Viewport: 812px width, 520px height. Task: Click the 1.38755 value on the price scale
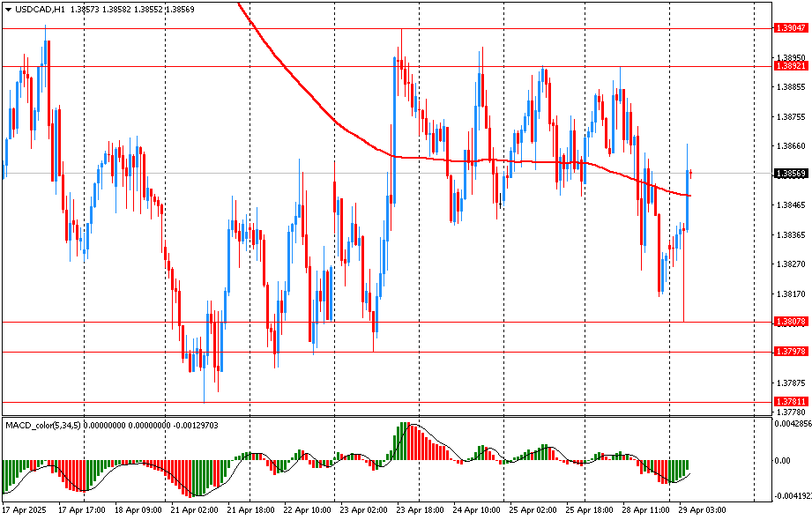click(790, 116)
